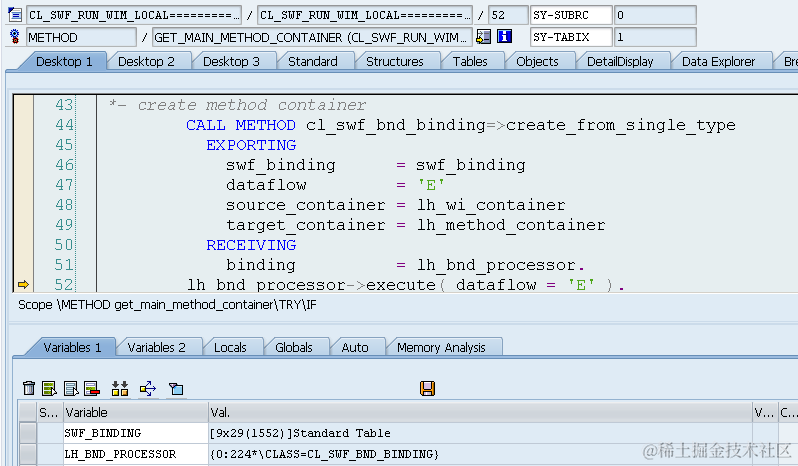Viewport: 798px width, 466px height.
Task: Save variables with the floppy disk icon
Action: (427, 388)
